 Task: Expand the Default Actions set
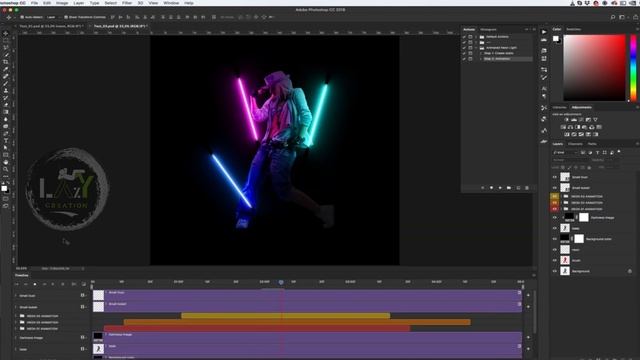point(476,37)
